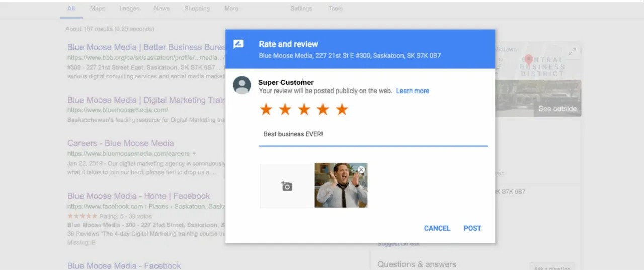Click the Facebook result star rating
This screenshot has height=270, width=644.
click(x=82, y=216)
